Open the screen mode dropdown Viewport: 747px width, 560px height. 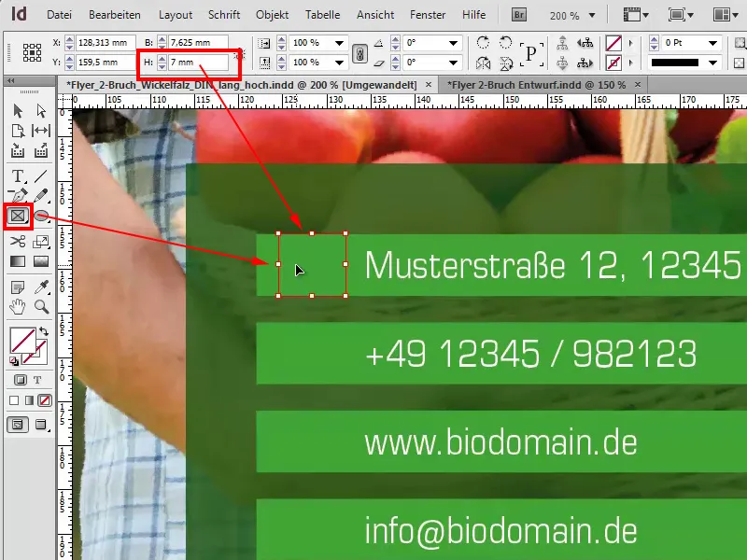(x=681, y=15)
